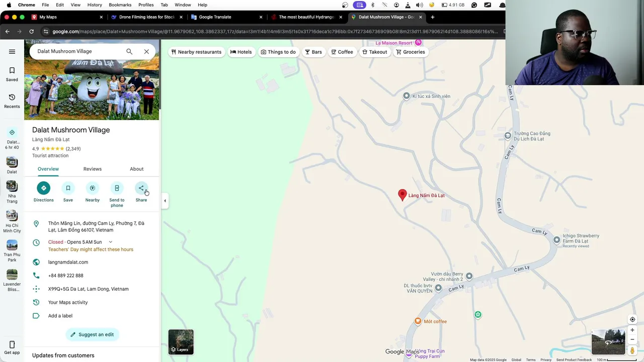Open the Street View photo thumbnail

point(608,342)
